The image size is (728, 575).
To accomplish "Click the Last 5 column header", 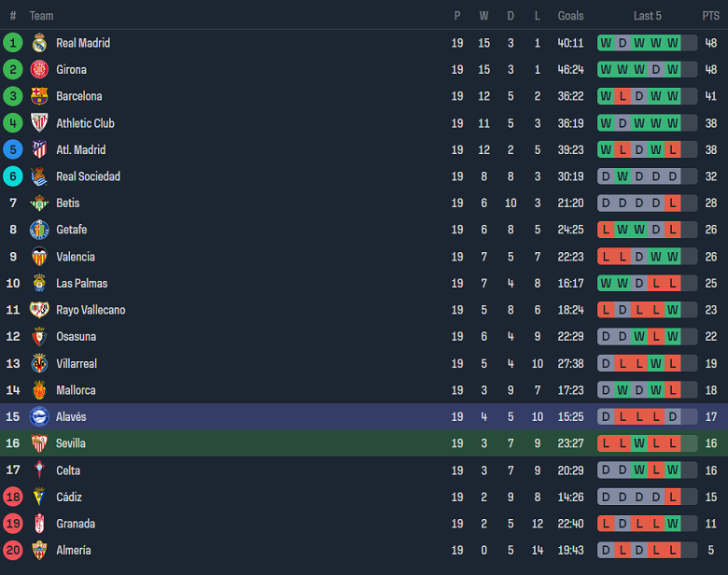I will pyautogui.click(x=647, y=16).
